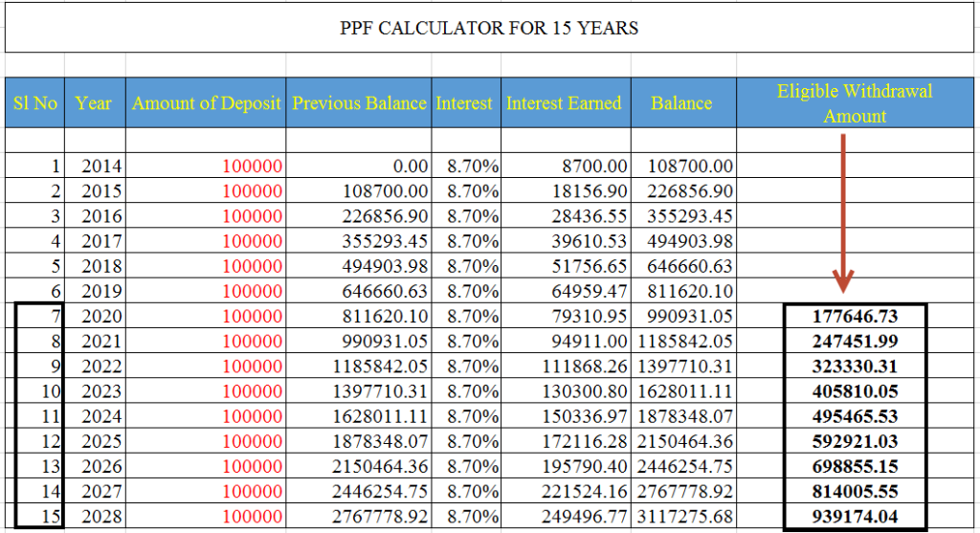Select the Year column header
Image resolution: width=980 pixels, height=533 pixels.
coord(94,103)
